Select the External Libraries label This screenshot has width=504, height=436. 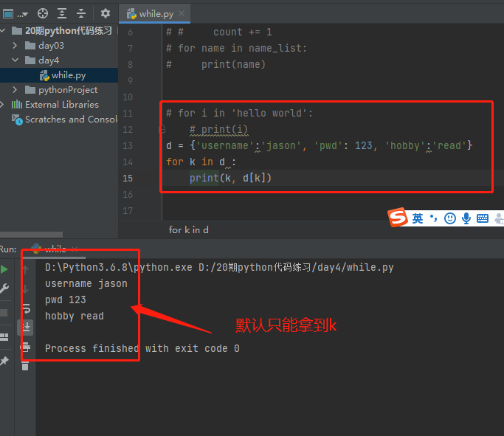pyautogui.click(x=62, y=105)
